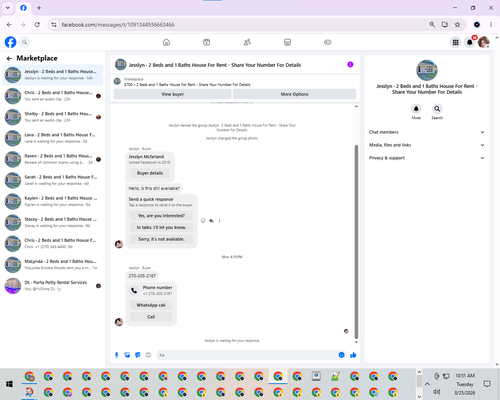Viewport: 500px width, 400px height.
Task: Send 'Sorry, it's not available.' response
Action: click(x=161, y=239)
